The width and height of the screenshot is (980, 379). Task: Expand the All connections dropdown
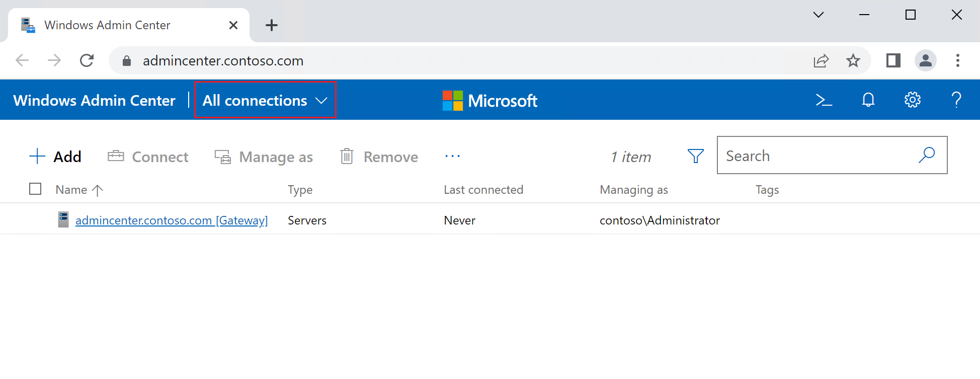click(265, 100)
